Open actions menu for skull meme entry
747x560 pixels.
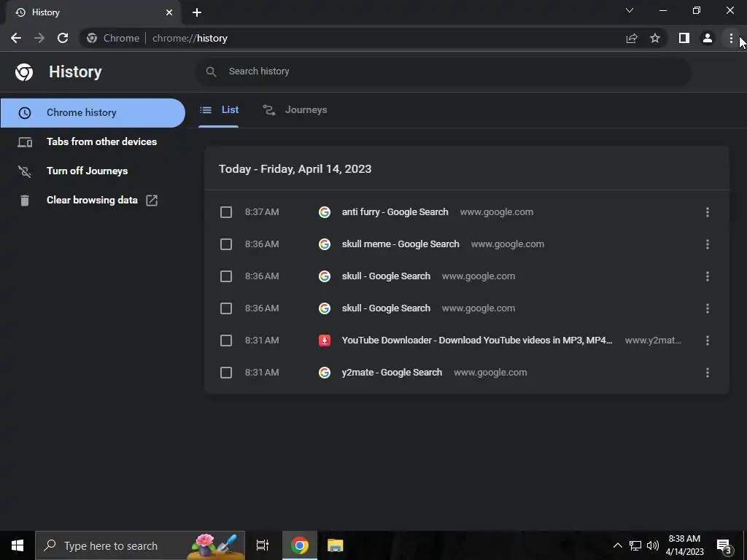click(x=708, y=244)
